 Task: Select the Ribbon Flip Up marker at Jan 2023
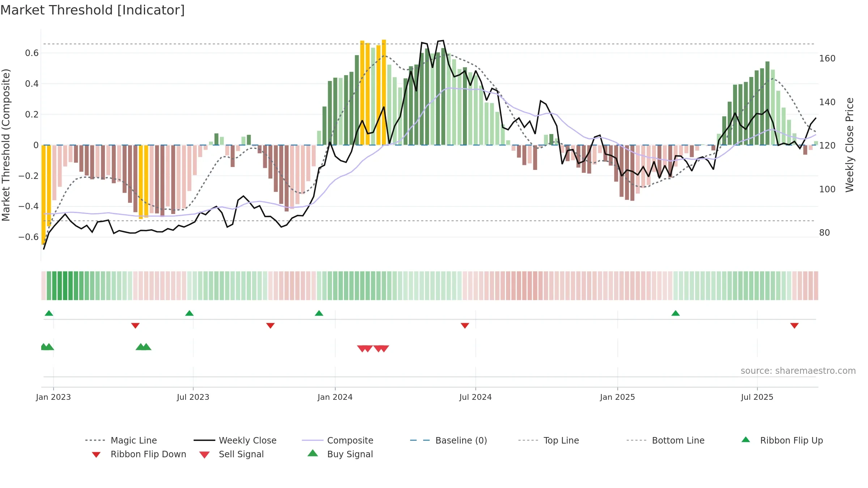tap(49, 313)
